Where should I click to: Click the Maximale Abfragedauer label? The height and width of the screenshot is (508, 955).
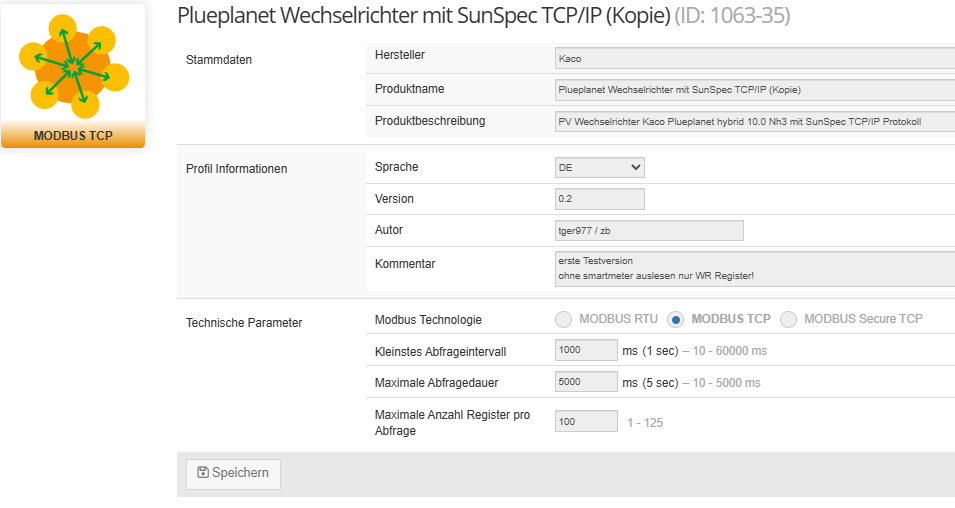(x=436, y=383)
